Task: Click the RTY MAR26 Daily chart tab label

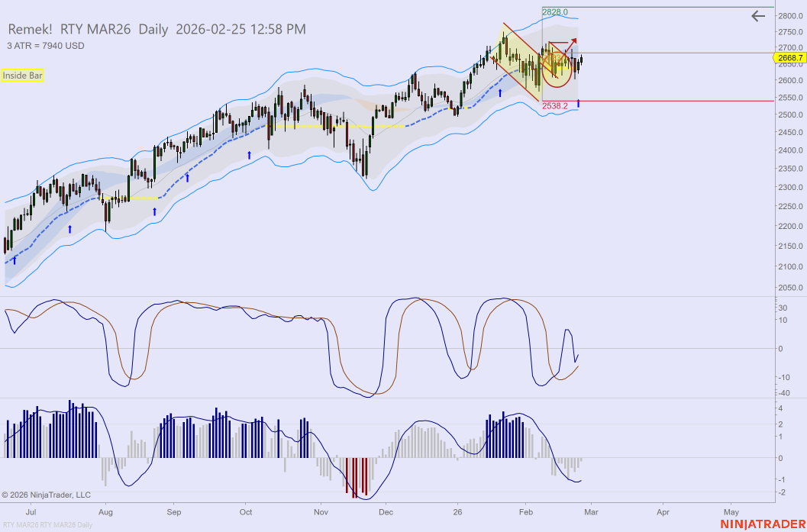Action: 46,524
